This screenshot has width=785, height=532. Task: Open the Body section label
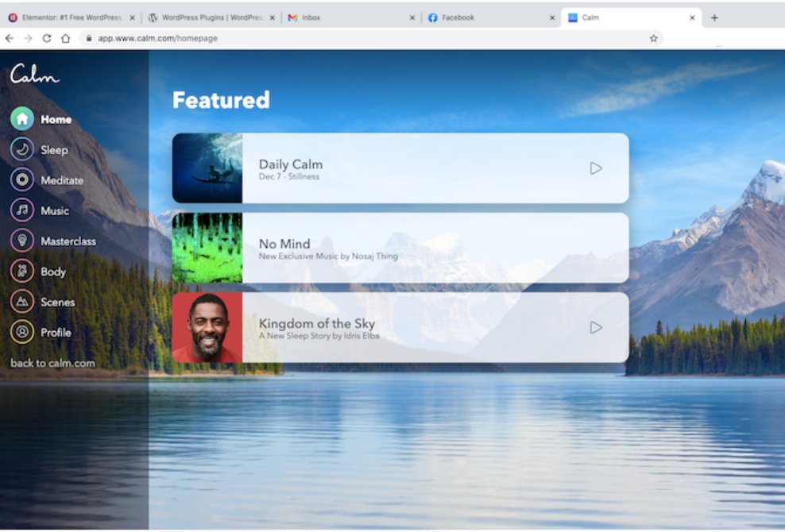click(53, 272)
